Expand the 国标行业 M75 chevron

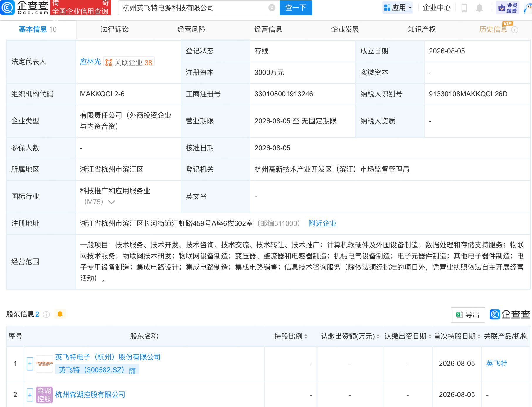click(x=112, y=202)
